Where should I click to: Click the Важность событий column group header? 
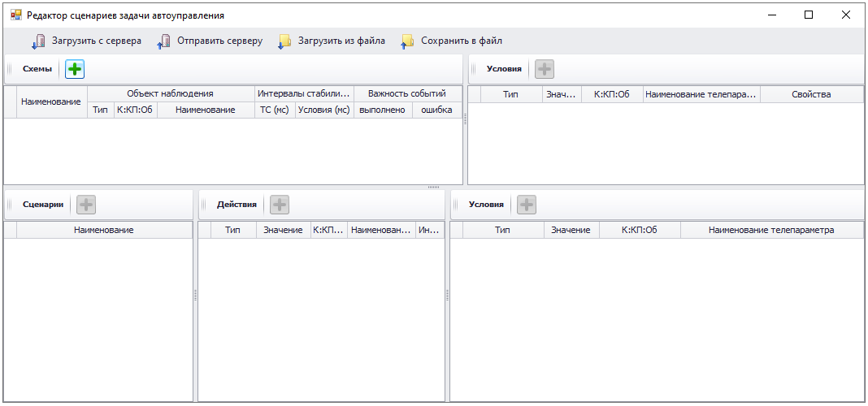[x=406, y=93]
